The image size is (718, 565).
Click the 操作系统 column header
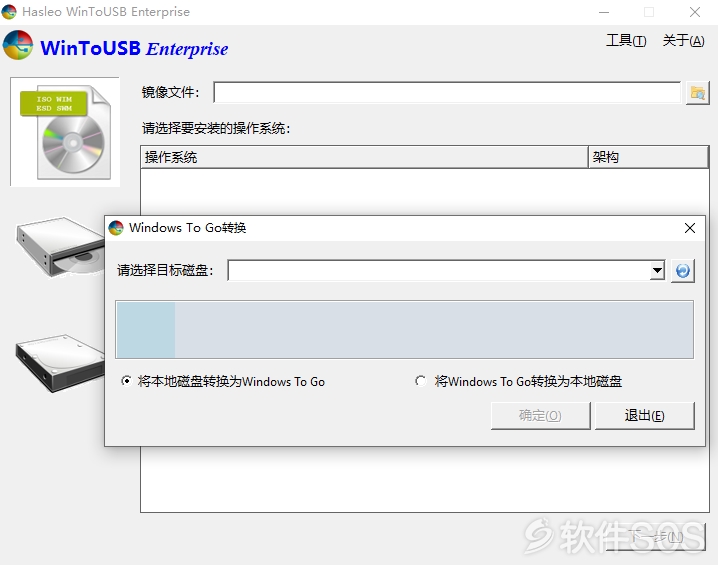click(x=364, y=157)
